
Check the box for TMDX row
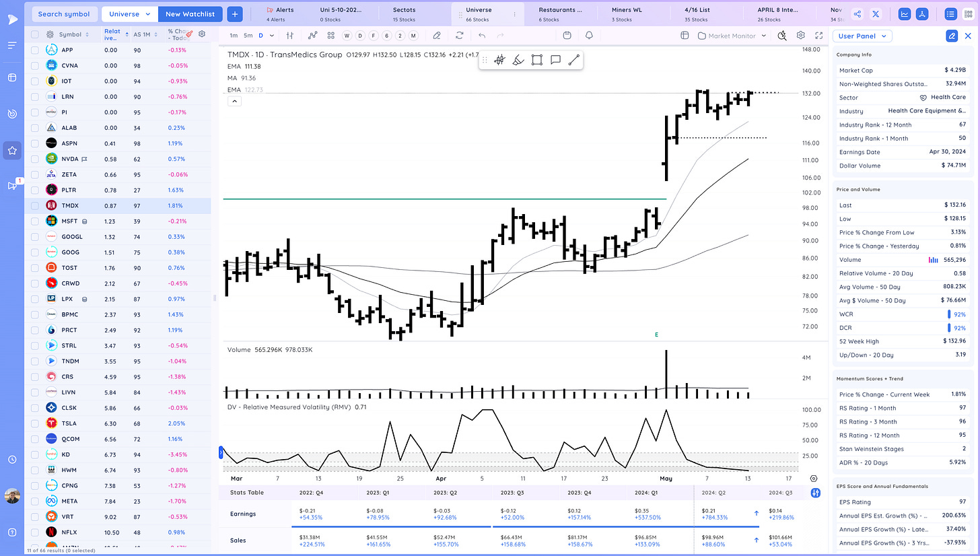click(35, 205)
